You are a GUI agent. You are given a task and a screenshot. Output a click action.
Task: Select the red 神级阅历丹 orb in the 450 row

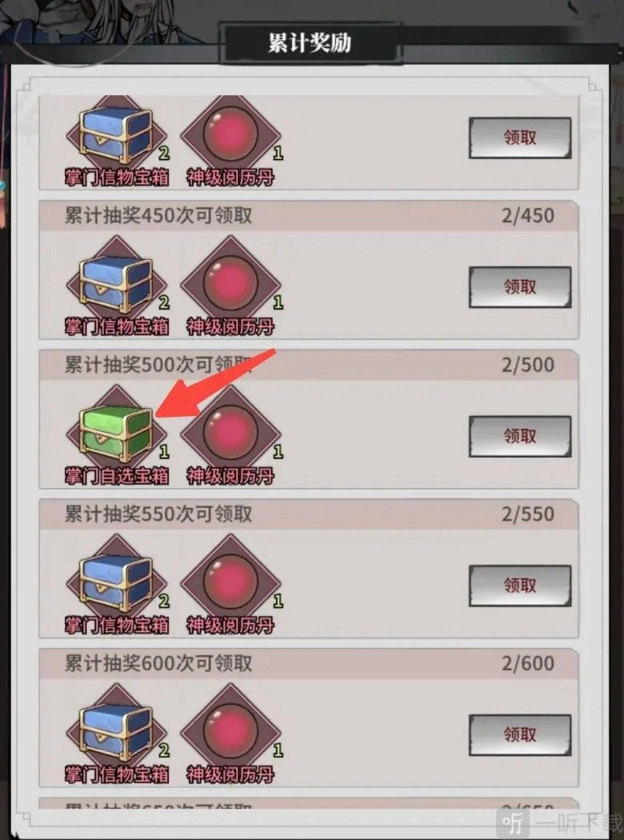click(231, 285)
